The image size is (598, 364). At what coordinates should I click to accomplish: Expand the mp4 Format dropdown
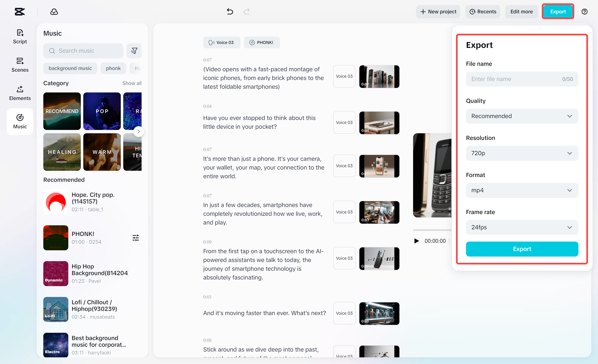click(x=522, y=190)
